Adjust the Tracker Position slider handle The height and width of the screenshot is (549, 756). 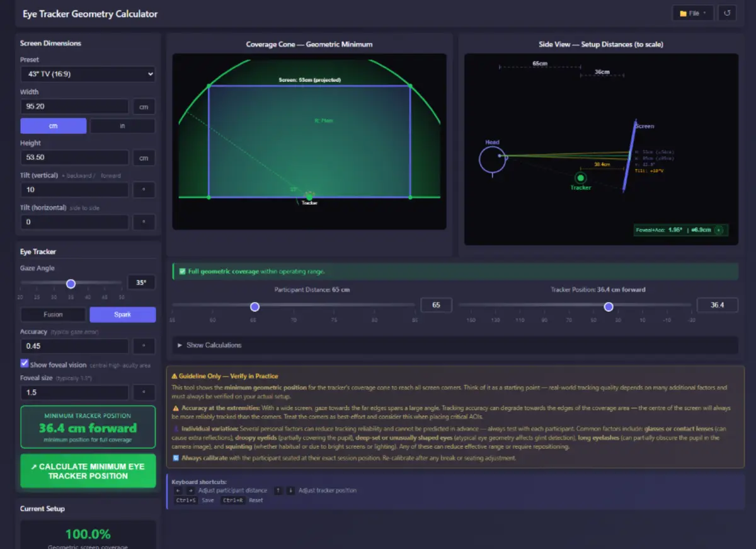tap(609, 306)
